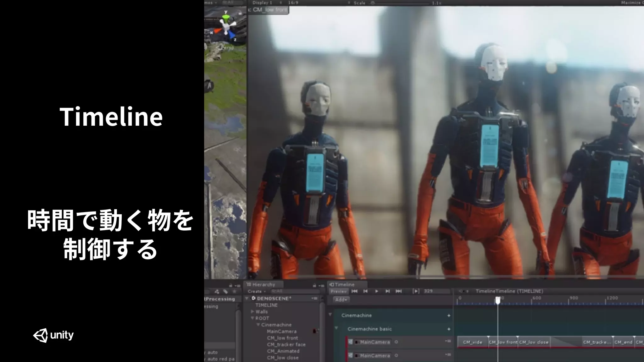Click the second MainCamera track icon

tap(351, 355)
